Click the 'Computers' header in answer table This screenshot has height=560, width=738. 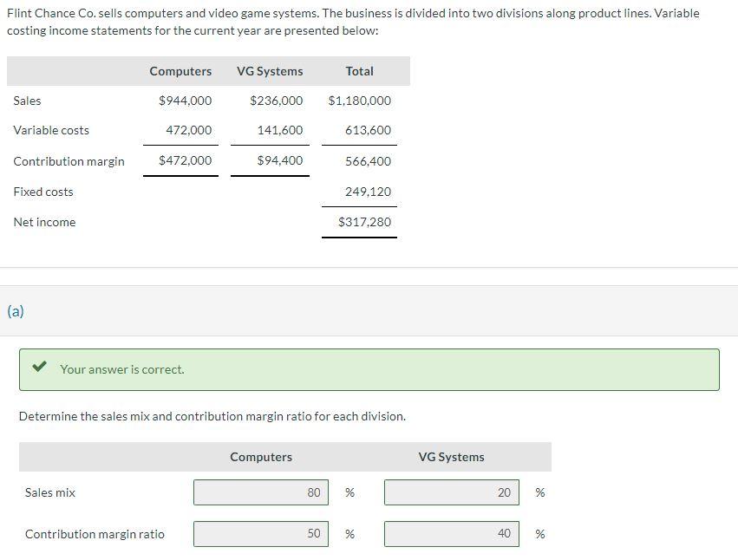[x=261, y=458]
